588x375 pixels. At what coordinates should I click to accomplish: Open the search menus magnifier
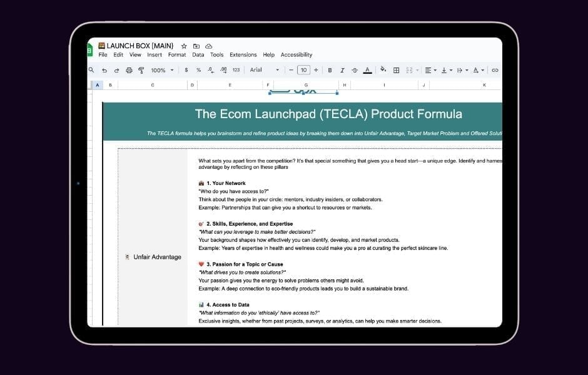click(91, 70)
